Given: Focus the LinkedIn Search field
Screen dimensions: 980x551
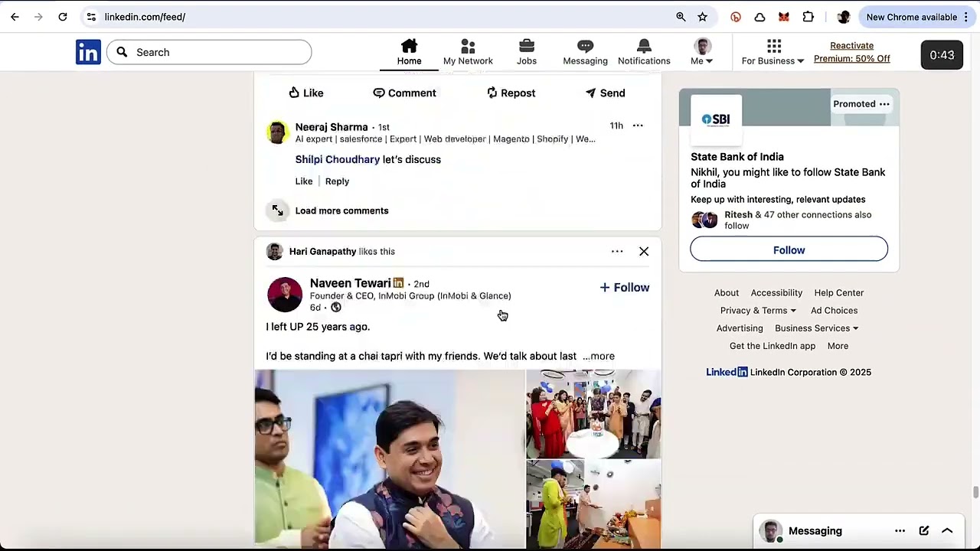Looking at the screenshot, I should pyautogui.click(x=209, y=52).
